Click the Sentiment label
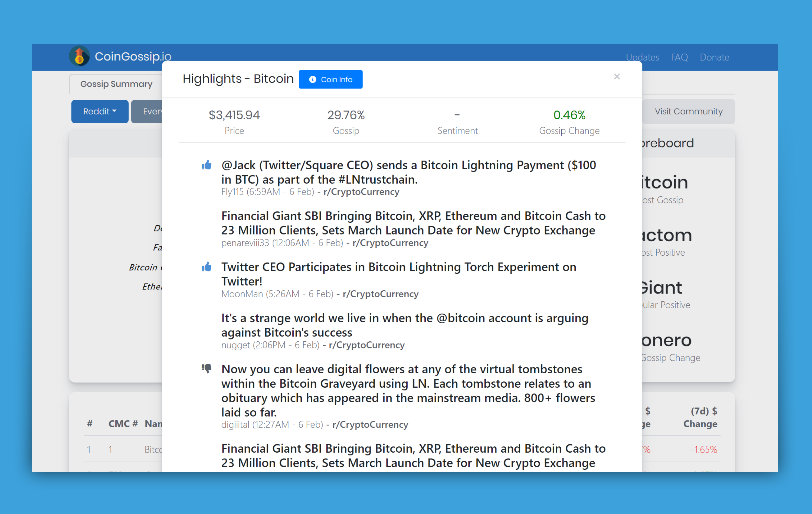 [x=458, y=131]
